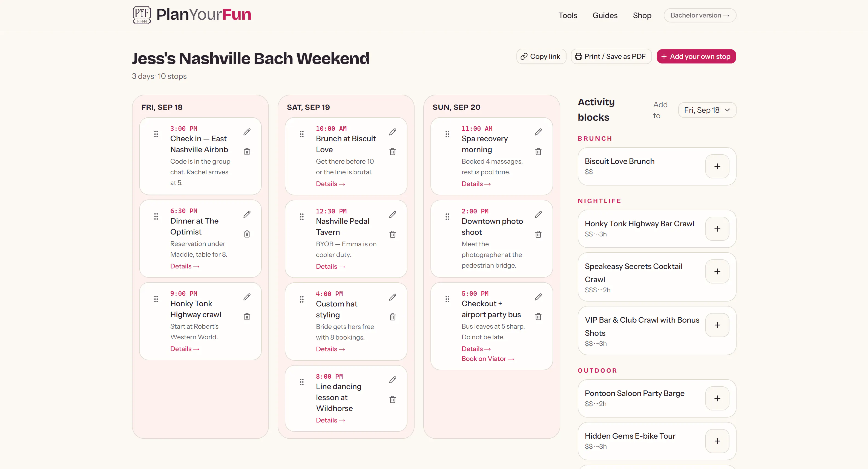Viewport: 868px width, 469px height.
Task: Click drag handle of Brunch at Biscuit Love
Action: tap(301, 134)
